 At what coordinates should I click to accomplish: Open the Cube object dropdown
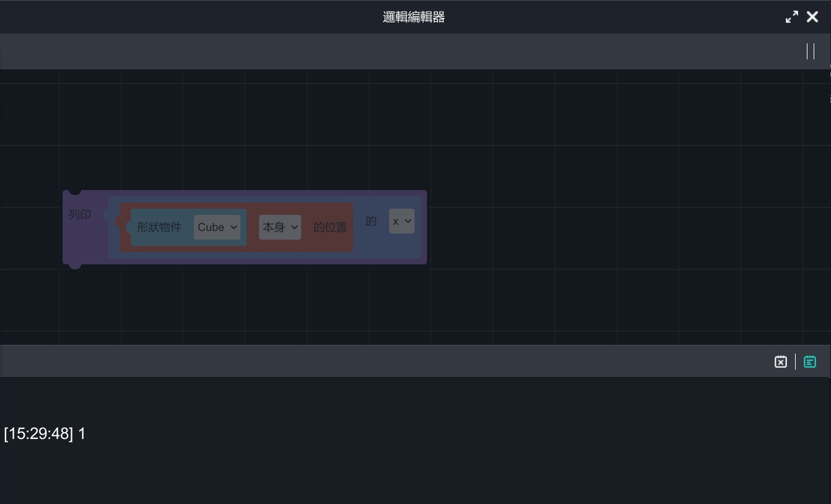[217, 227]
